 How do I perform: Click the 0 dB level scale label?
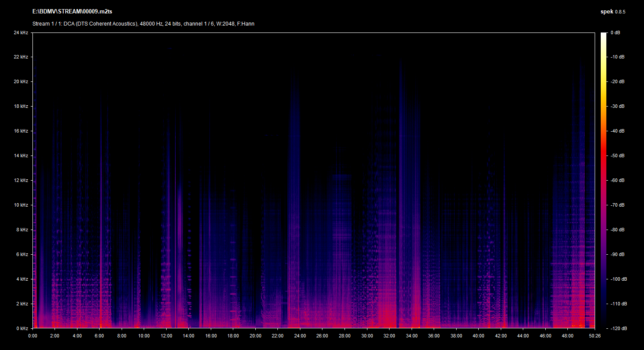pos(615,32)
